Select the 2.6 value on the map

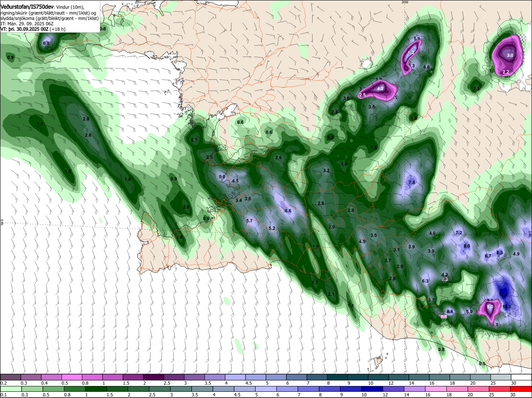click(x=278, y=157)
